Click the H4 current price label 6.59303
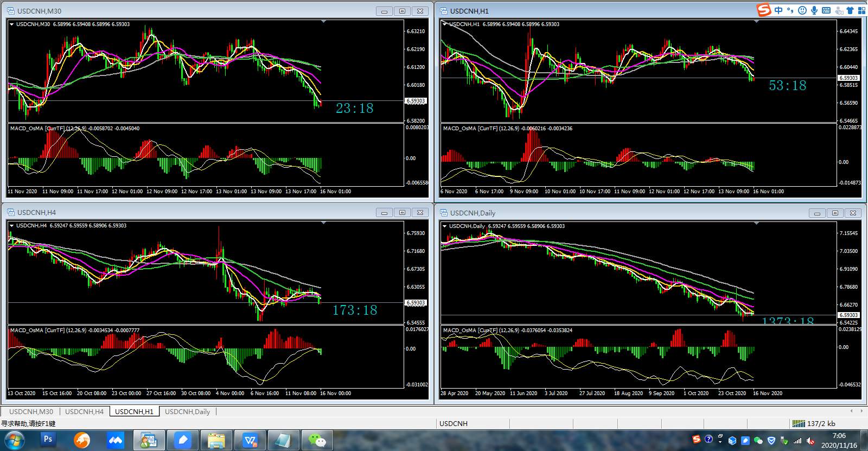Viewport: 868px width, 451px height. click(x=416, y=303)
